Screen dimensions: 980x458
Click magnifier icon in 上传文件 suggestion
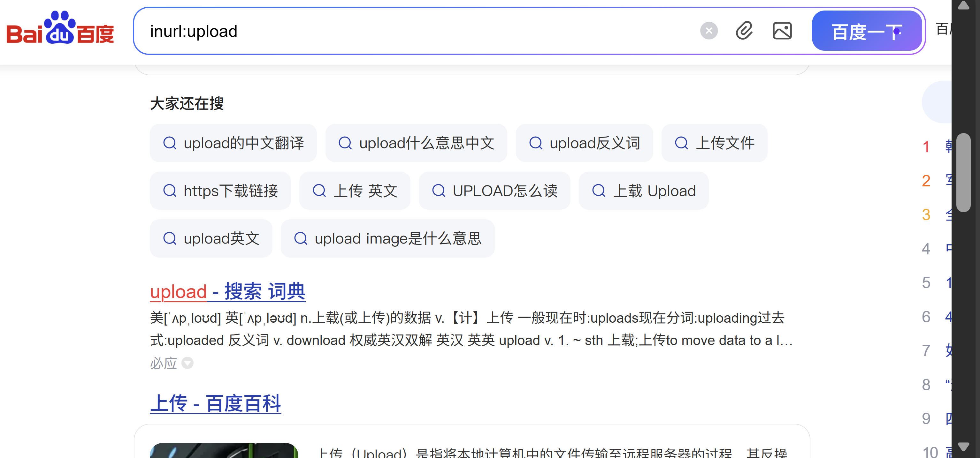pos(681,143)
